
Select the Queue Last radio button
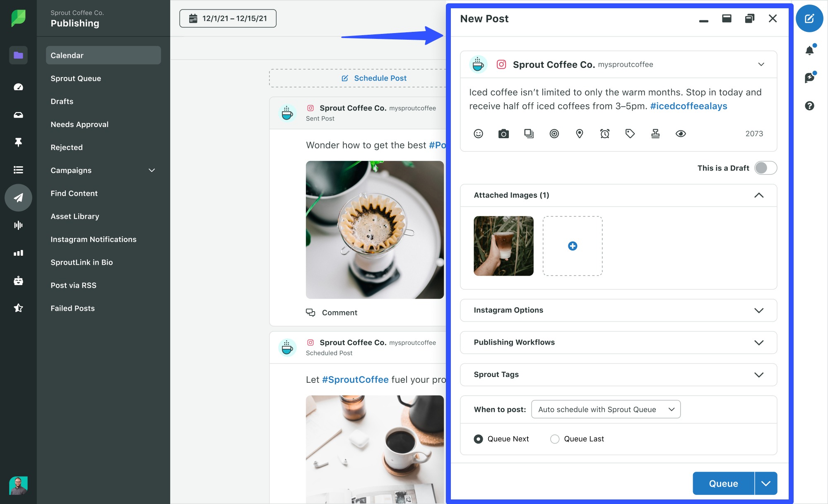[555, 439]
